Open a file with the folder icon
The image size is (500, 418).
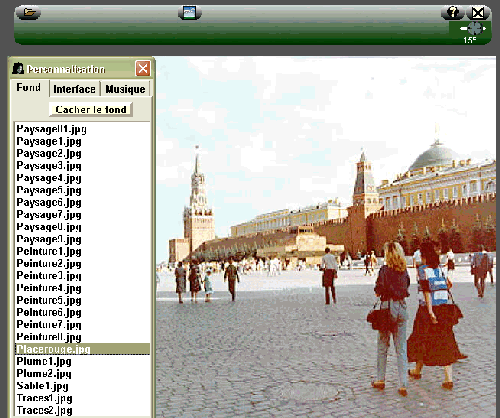pos(28,13)
